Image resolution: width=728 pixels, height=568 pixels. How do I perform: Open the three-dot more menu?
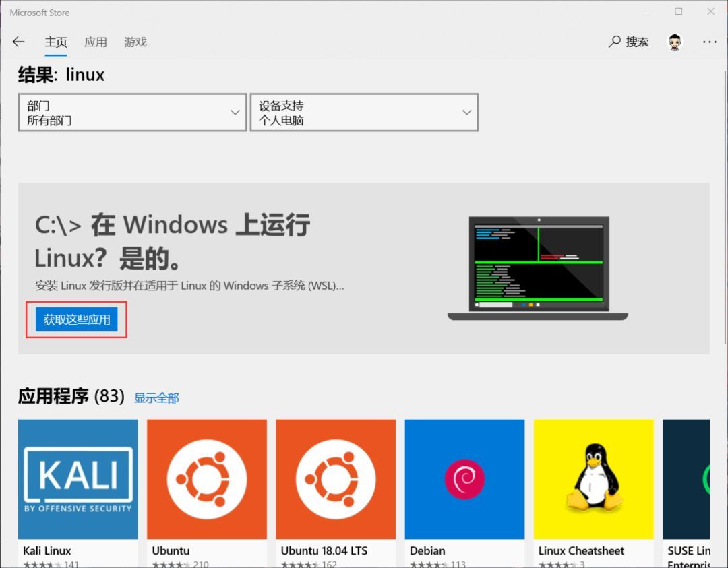[x=709, y=42]
